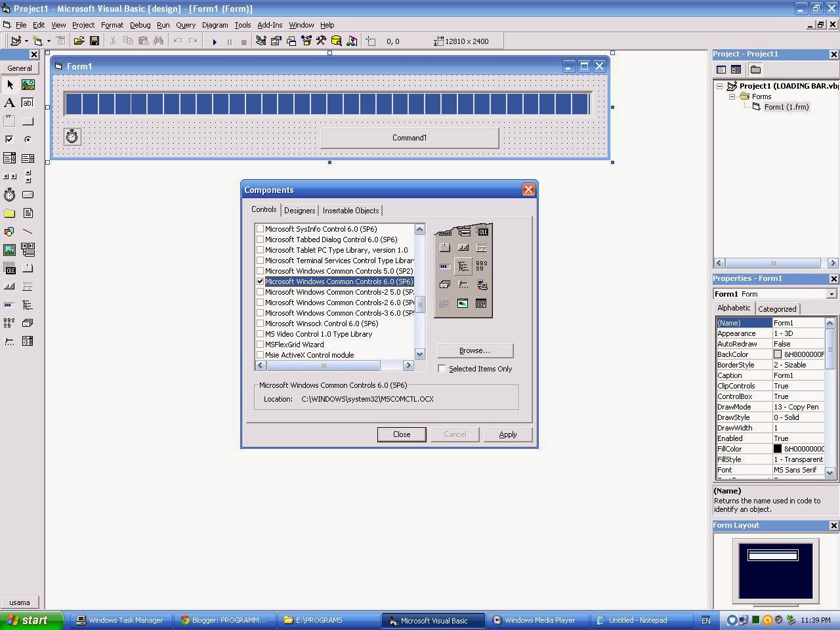Click the FillColor black swatch

coord(778,449)
